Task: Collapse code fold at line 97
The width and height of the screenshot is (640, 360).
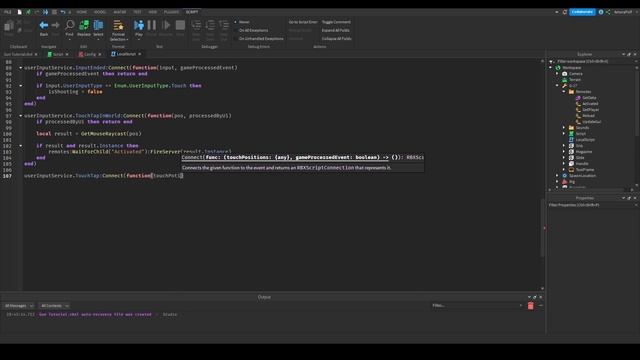Action: click(x=21, y=116)
